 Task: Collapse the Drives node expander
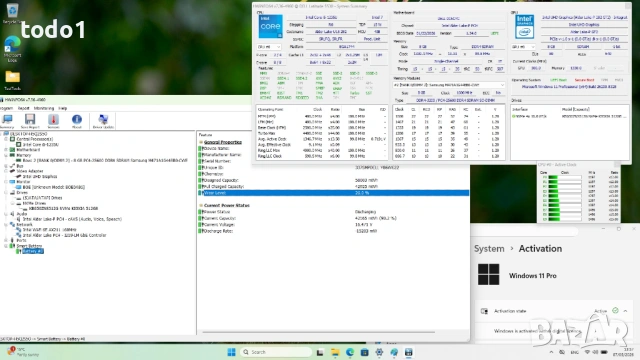click(6, 192)
